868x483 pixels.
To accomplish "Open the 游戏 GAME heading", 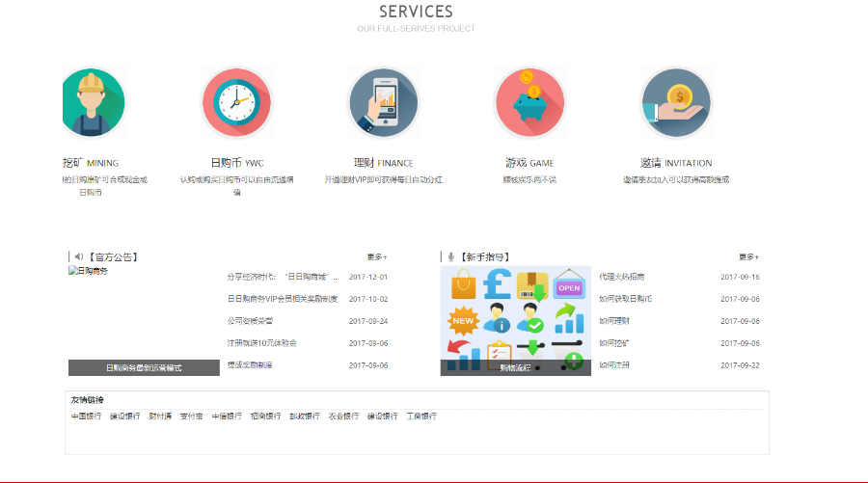I will [x=529, y=163].
